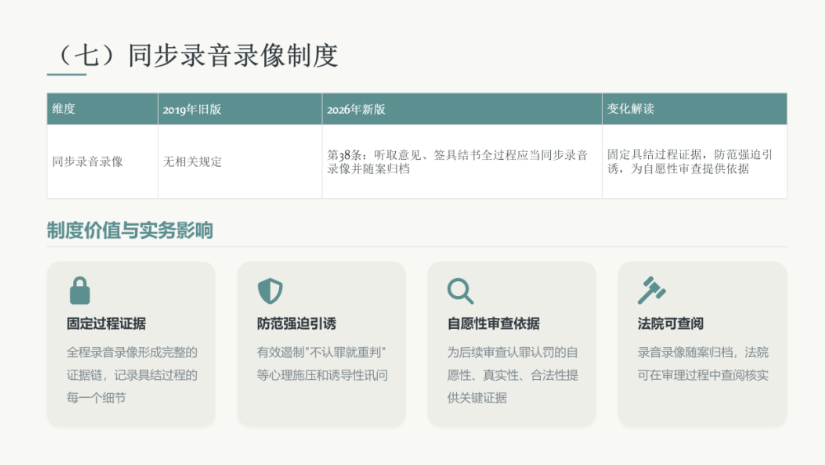825x465 pixels.
Task: Click the 固定具结过程证据 interpretation cell
Action: tap(695, 161)
